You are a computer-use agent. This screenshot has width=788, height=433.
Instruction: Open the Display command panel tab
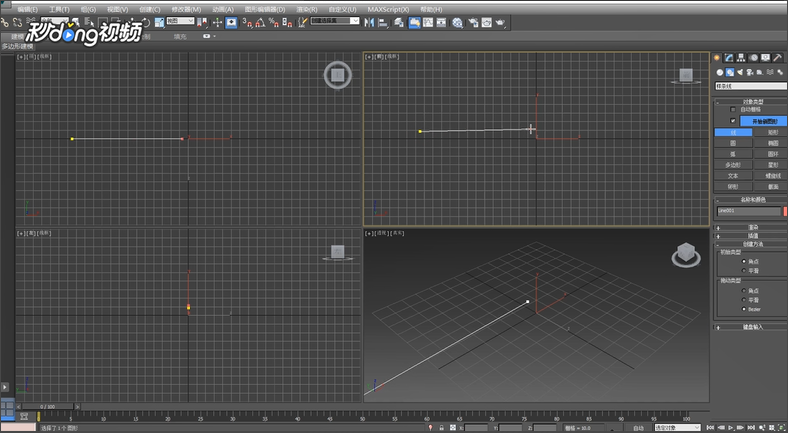[x=765, y=58]
